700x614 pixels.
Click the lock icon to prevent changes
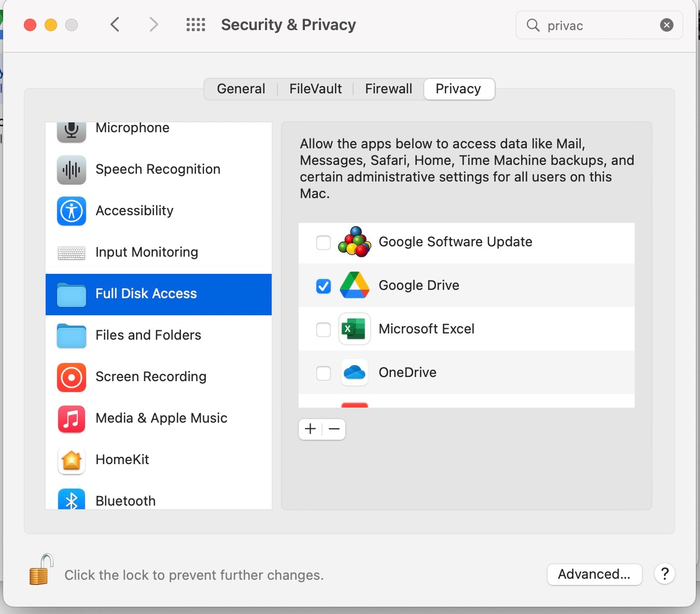[x=41, y=569]
